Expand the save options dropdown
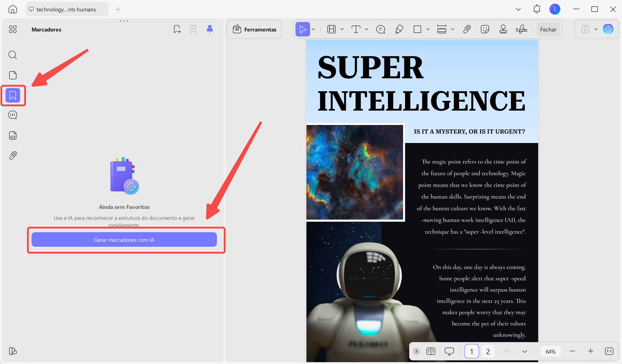Screen dimensions: 622x364 (596, 29)
